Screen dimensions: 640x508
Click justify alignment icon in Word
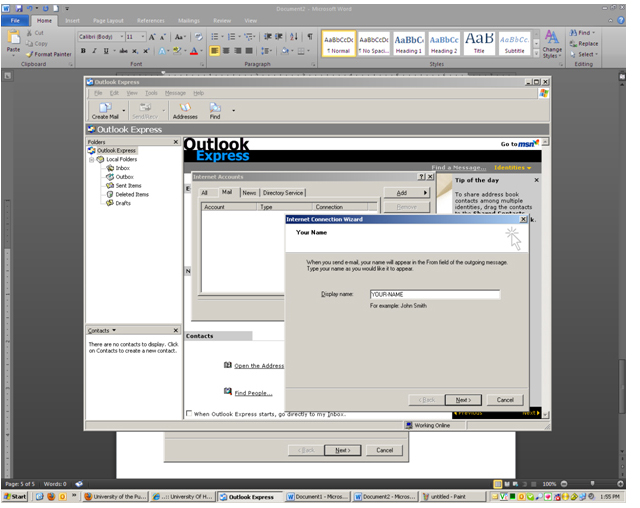[x=249, y=51]
